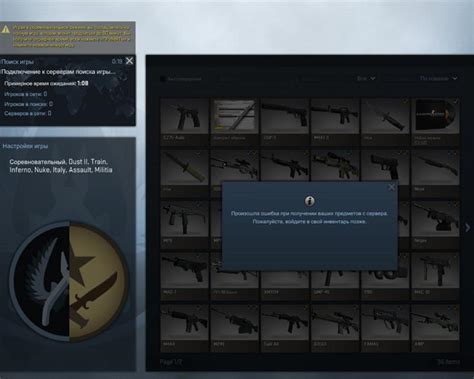Select the pistol item left of Nova

coord(385,166)
